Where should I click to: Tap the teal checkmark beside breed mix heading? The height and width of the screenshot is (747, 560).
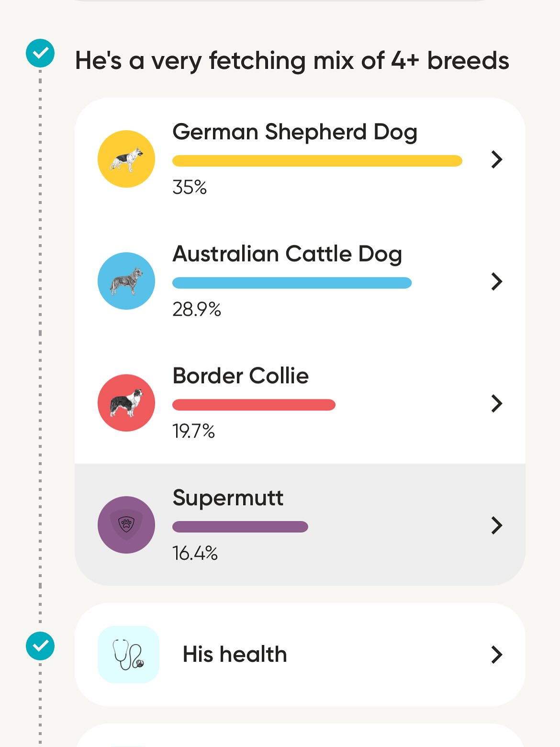pyautogui.click(x=40, y=53)
